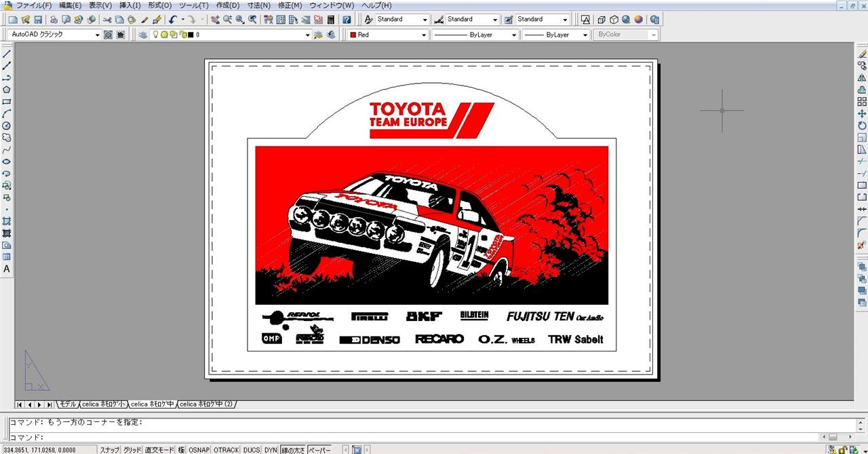The width and height of the screenshot is (868, 454).
Task: Toggle グリッド grid display
Action: coord(132,450)
